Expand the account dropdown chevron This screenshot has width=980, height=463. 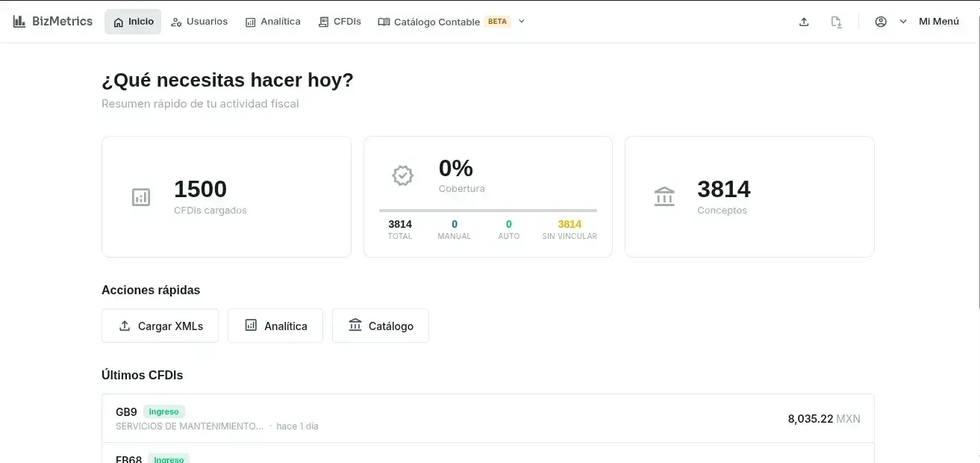(903, 22)
